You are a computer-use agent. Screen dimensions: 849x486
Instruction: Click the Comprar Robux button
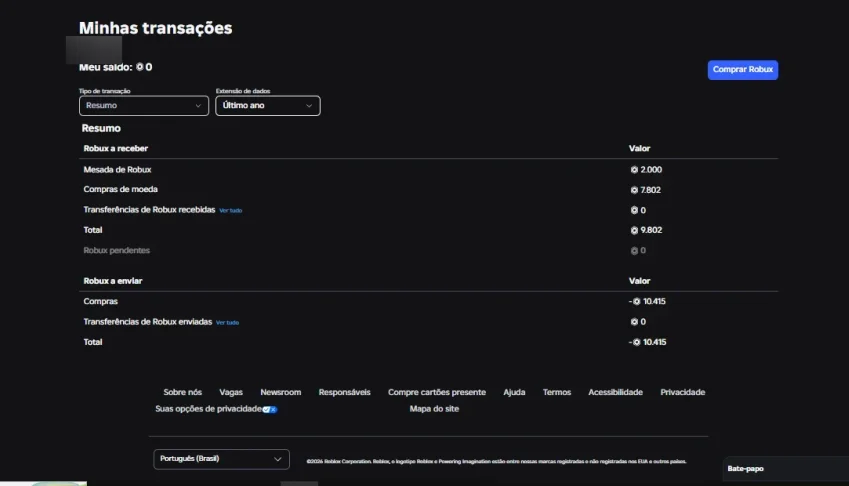[x=742, y=70]
